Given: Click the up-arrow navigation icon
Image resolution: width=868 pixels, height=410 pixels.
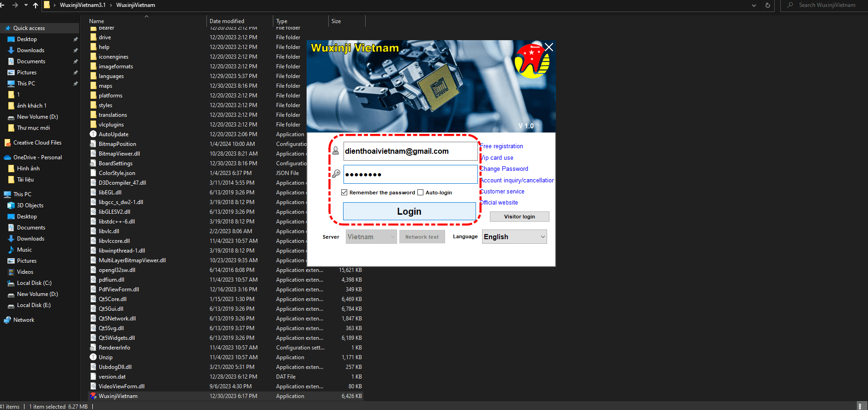Looking at the screenshot, I should click(x=36, y=5).
